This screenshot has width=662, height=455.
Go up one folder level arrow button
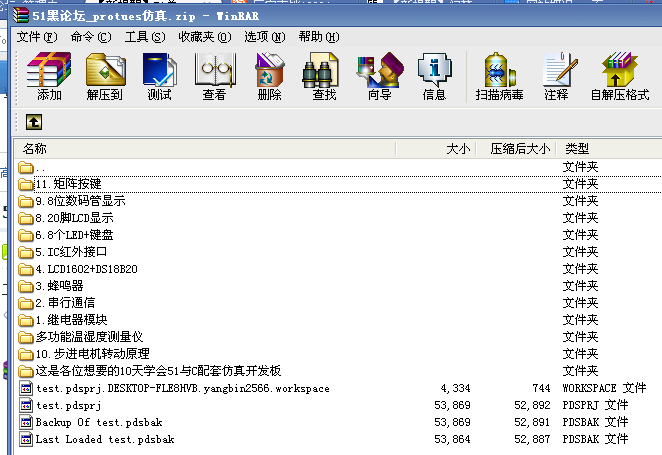coord(34,122)
